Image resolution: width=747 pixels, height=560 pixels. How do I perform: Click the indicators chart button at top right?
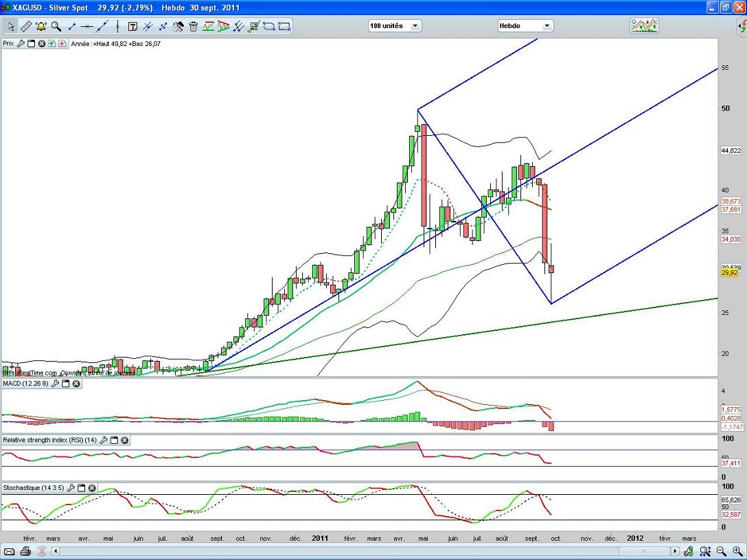[644, 26]
